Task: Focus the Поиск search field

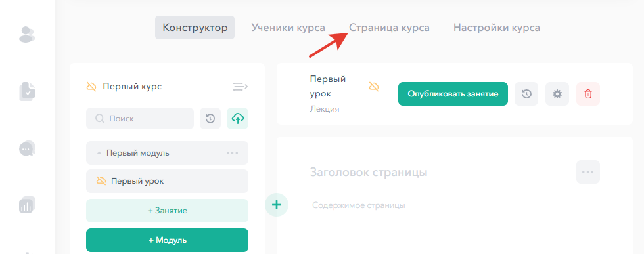Action: pos(139,119)
